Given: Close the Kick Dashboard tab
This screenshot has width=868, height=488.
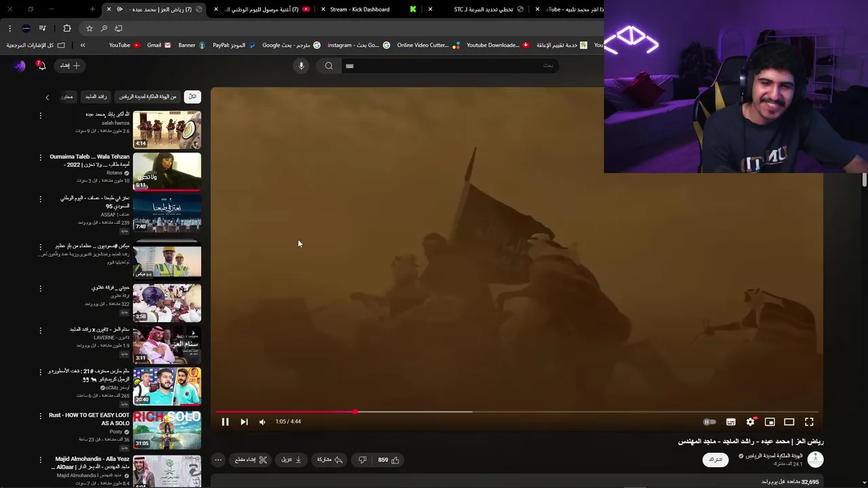Looking at the screenshot, I should 322,9.
